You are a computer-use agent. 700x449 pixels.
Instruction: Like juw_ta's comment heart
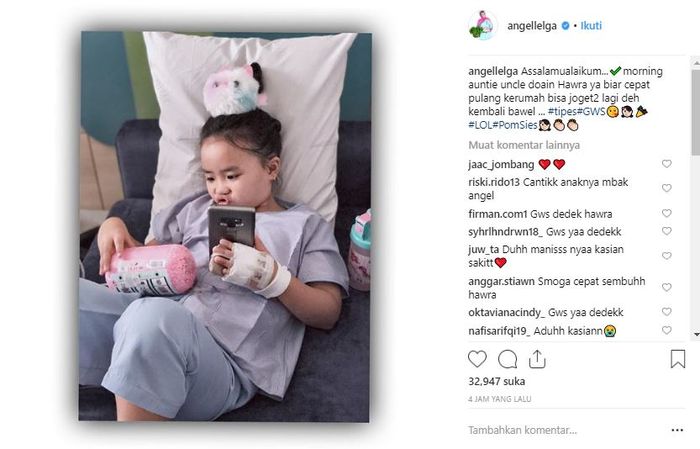pos(667,256)
